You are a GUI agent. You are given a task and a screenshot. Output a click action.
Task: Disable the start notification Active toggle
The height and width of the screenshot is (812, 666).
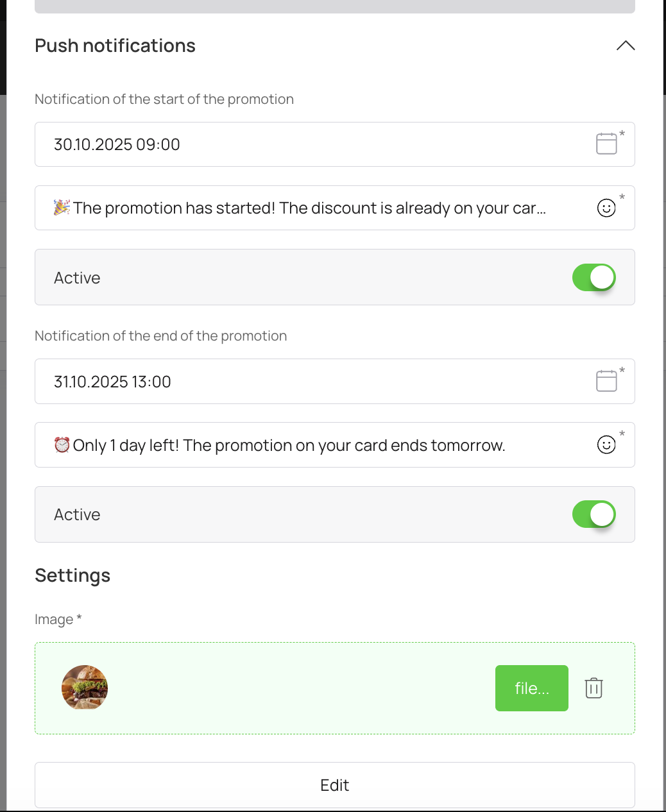(593, 278)
